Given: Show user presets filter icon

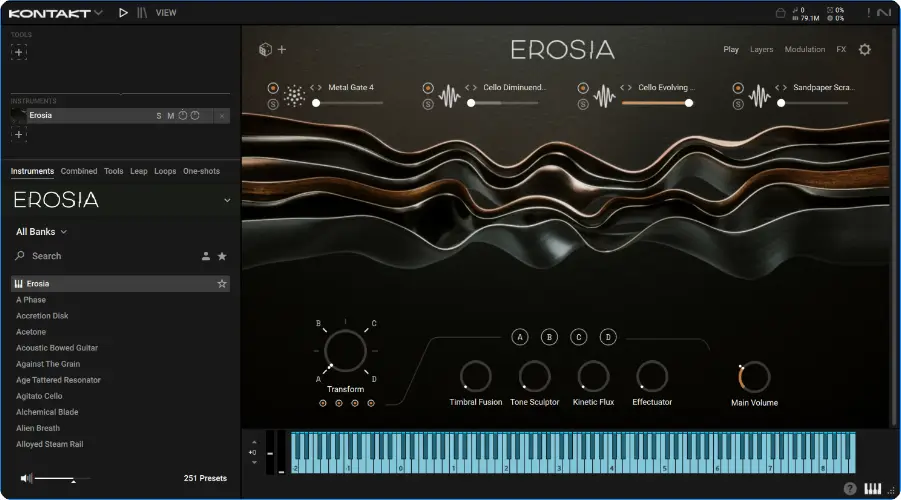Looking at the screenshot, I should 206,256.
